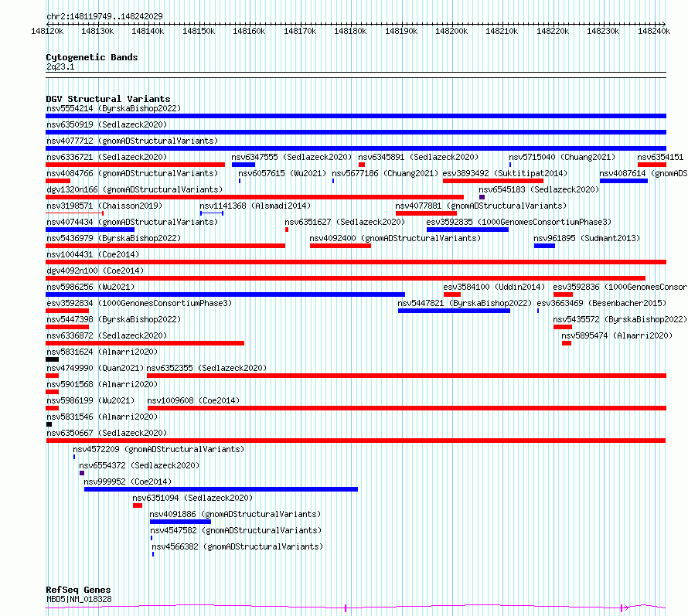This screenshot has height=616, width=688.
Task: Click the nsv1004431 (Coe2014) label
Action: click(93, 254)
